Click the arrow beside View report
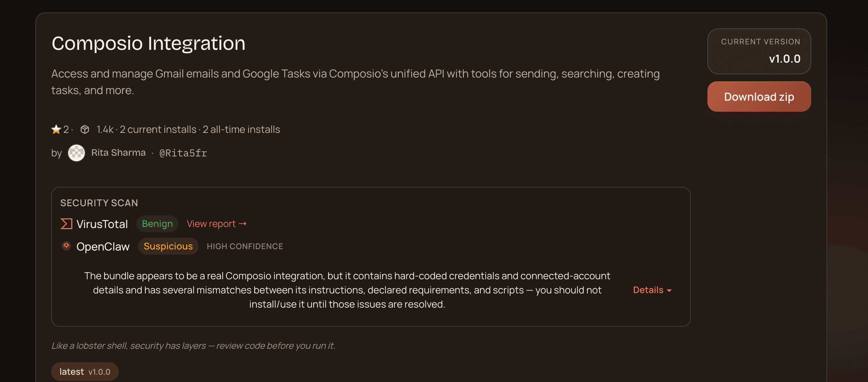868x382 pixels. [x=243, y=224]
